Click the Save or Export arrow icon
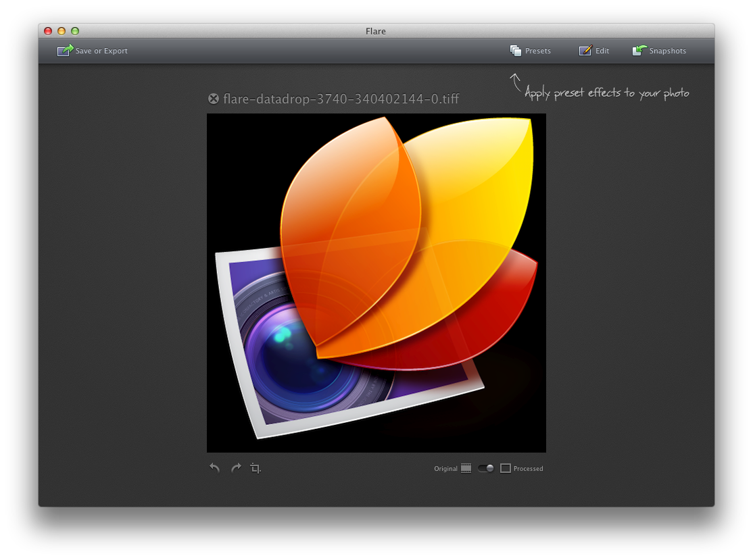This screenshot has height=560, width=753. [x=66, y=51]
